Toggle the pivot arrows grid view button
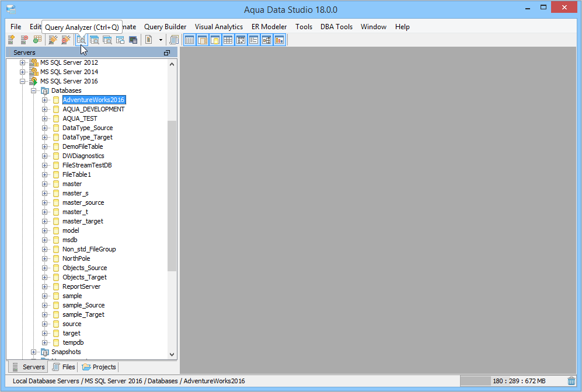 (241, 40)
